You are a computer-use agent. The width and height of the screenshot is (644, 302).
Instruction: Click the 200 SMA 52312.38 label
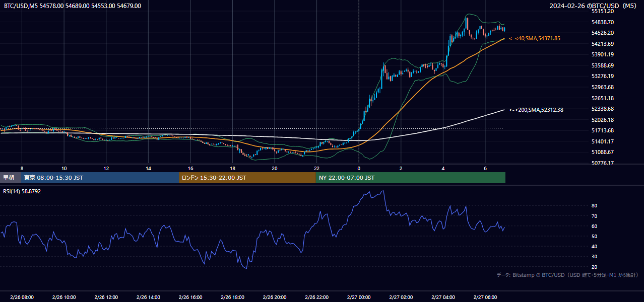coord(536,110)
